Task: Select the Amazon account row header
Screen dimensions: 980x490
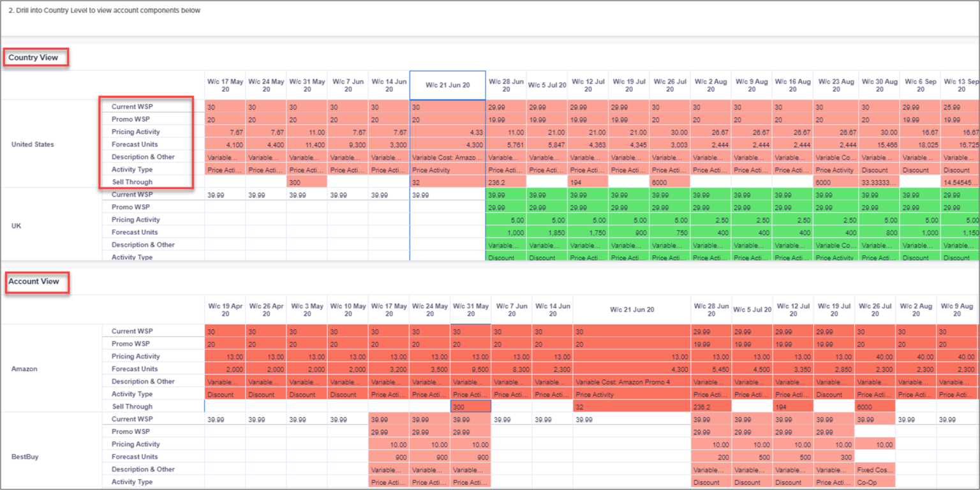Action: 24,369
